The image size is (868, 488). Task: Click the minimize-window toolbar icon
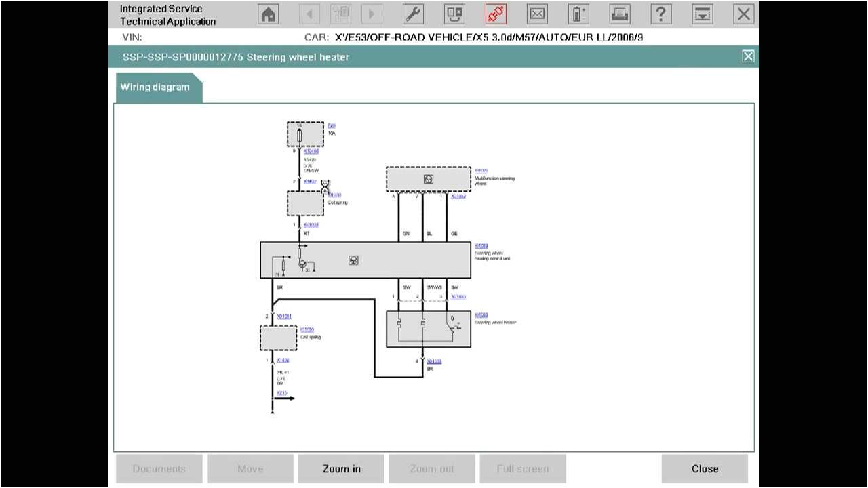click(702, 14)
